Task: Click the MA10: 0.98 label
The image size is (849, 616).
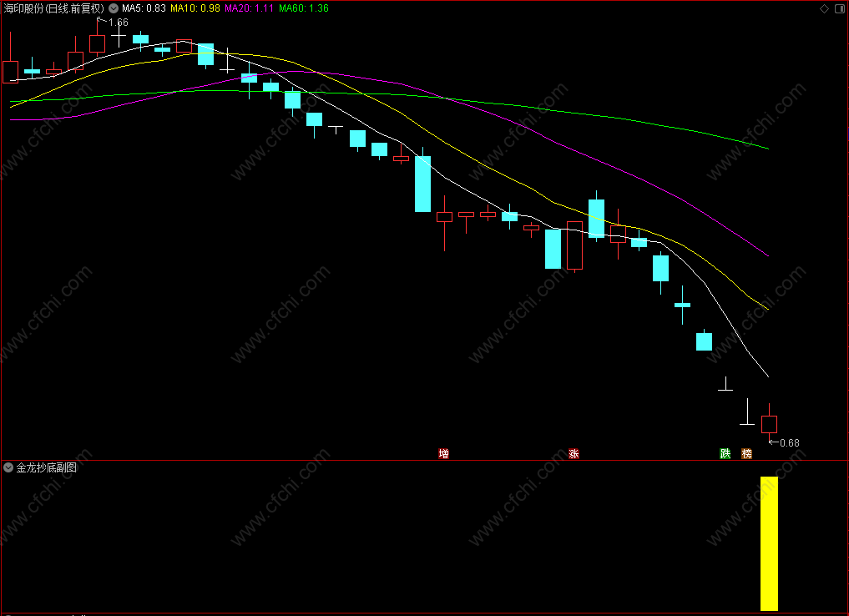Action: coord(195,8)
